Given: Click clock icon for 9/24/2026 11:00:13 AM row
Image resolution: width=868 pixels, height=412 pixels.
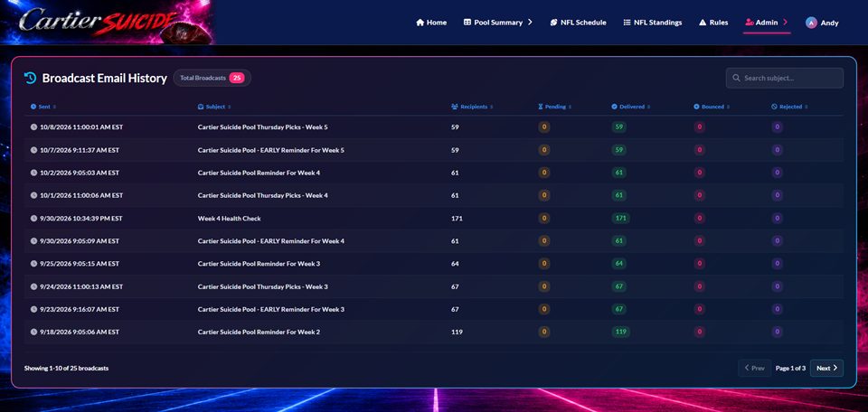Looking at the screenshot, I should pos(33,286).
